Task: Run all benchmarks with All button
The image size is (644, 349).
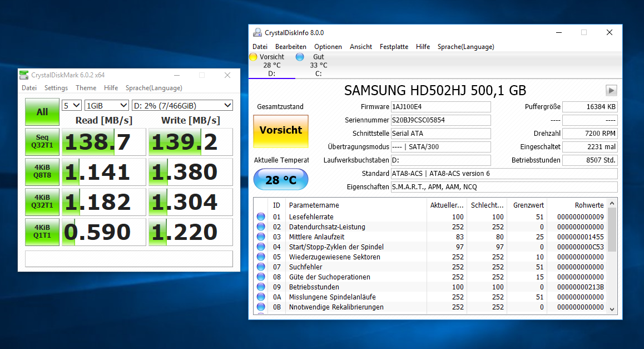Action: 42,112
